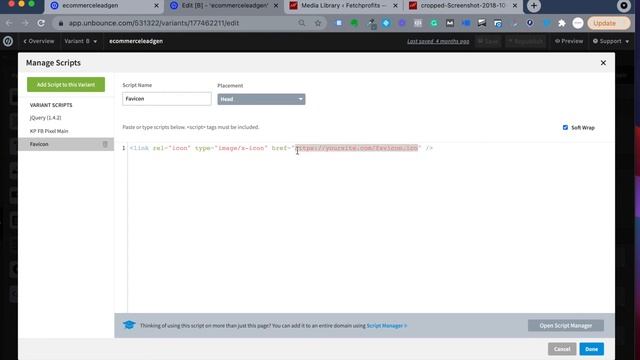This screenshot has width=640, height=360.
Task: Click the envelope-style extension icon
Action: [450, 23]
